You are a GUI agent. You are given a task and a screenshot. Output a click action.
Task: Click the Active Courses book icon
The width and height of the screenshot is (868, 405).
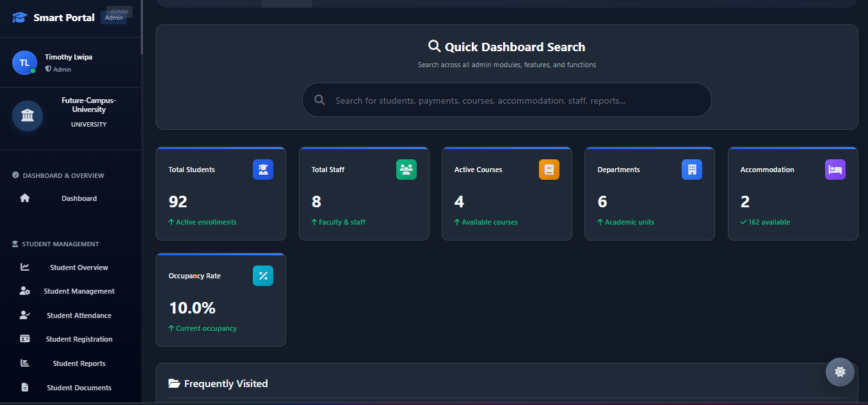(x=549, y=170)
